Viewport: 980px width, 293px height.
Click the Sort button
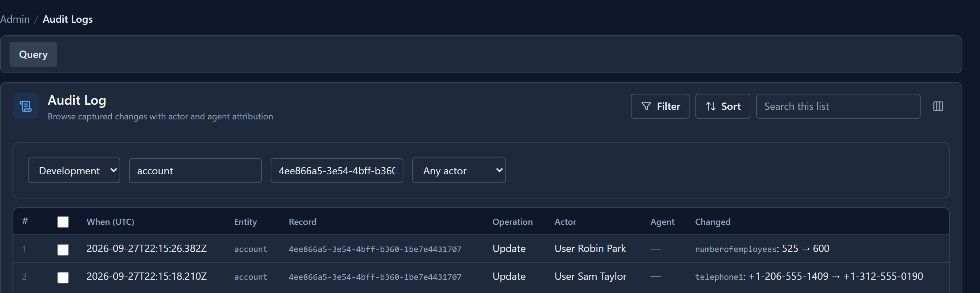click(x=723, y=107)
